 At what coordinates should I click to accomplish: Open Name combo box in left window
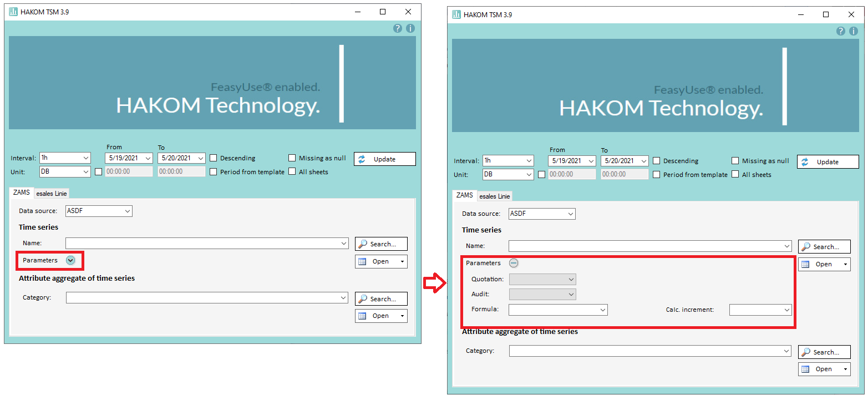pos(207,243)
